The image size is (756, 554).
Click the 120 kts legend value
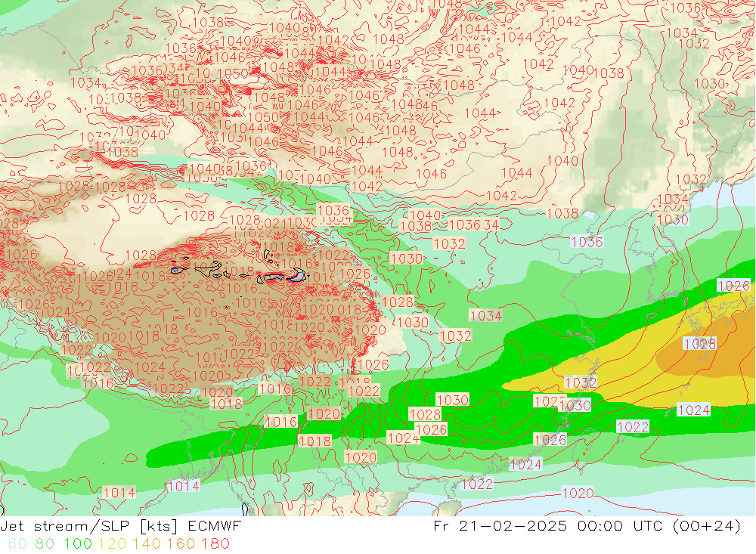(x=113, y=543)
